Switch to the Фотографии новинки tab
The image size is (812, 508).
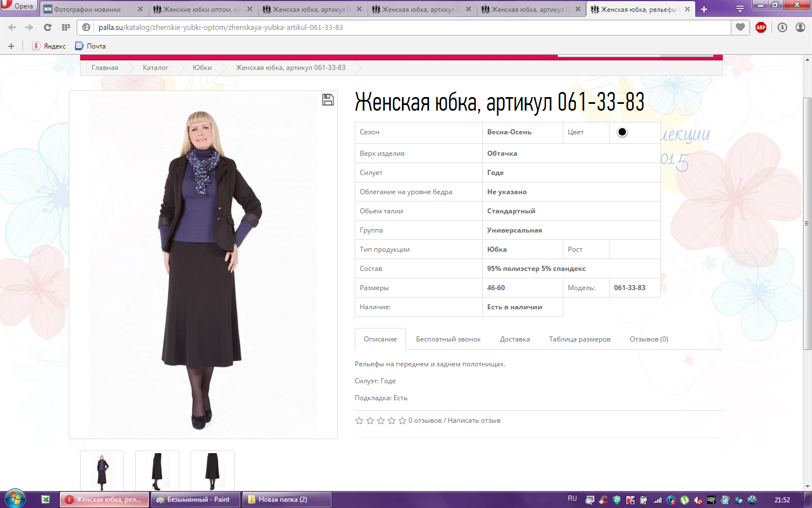tap(93, 9)
